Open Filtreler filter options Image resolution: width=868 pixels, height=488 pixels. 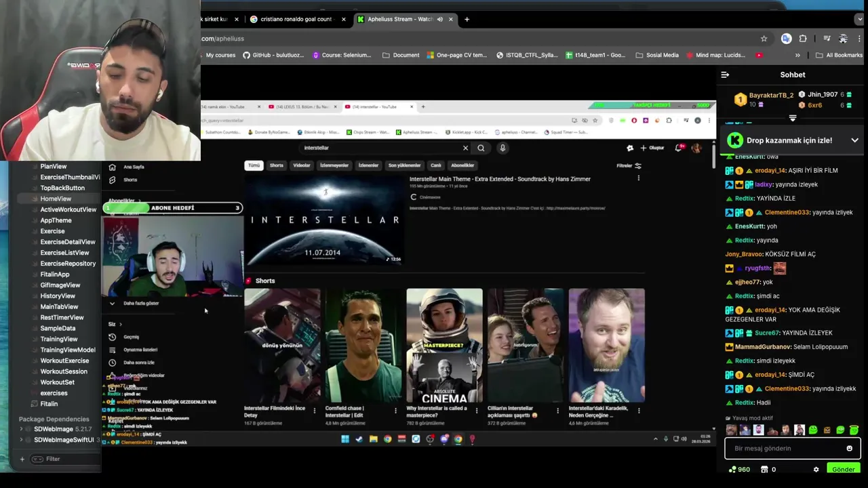(x=629, y=165)
